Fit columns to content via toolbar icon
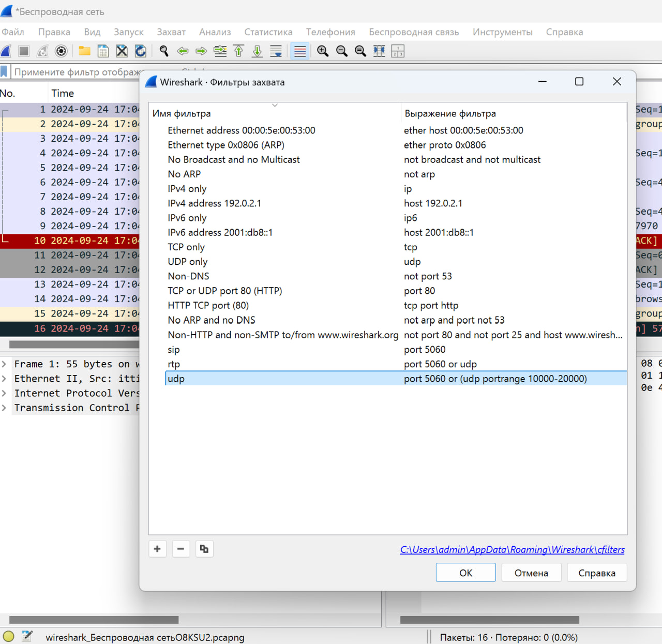This screenshot has width=662, height=644. coord(379,51)
